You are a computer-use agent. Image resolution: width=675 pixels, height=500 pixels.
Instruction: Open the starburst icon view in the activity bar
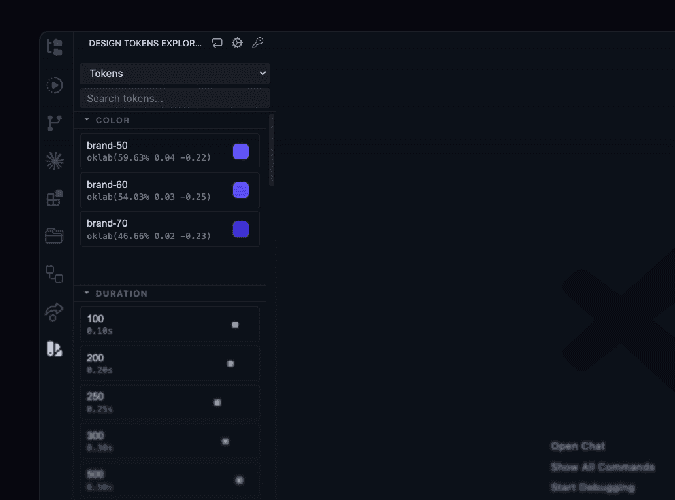pyautogui.click(x=55, y=161)
